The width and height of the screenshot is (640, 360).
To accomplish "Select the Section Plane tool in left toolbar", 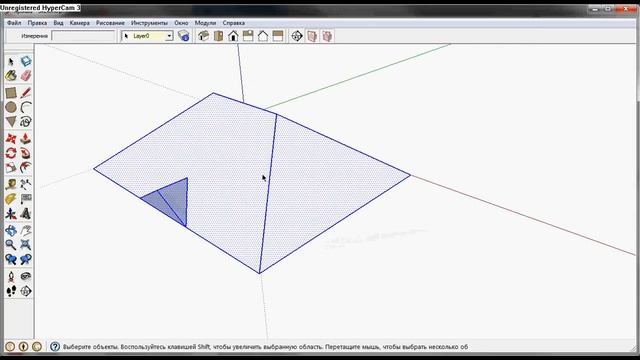I will tap(26, 291).
